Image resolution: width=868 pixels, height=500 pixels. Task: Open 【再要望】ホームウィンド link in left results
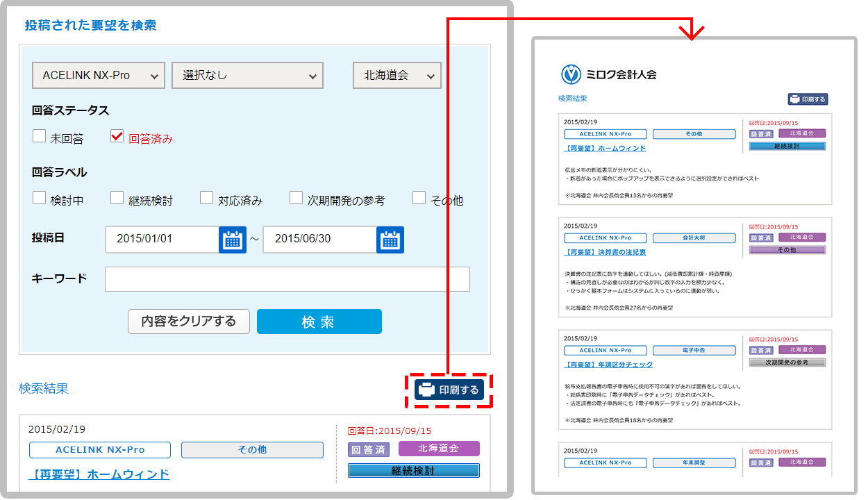point(99,474)
